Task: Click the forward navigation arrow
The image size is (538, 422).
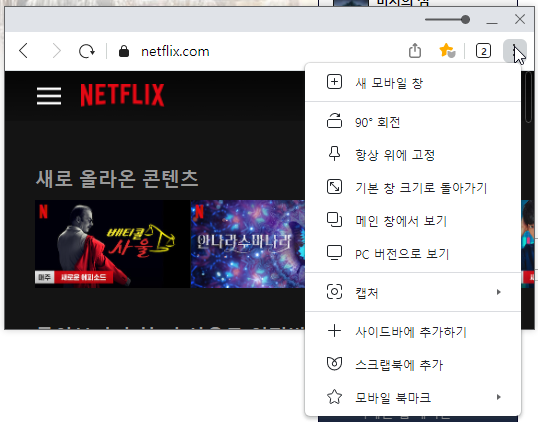Action: click(57, 51)
